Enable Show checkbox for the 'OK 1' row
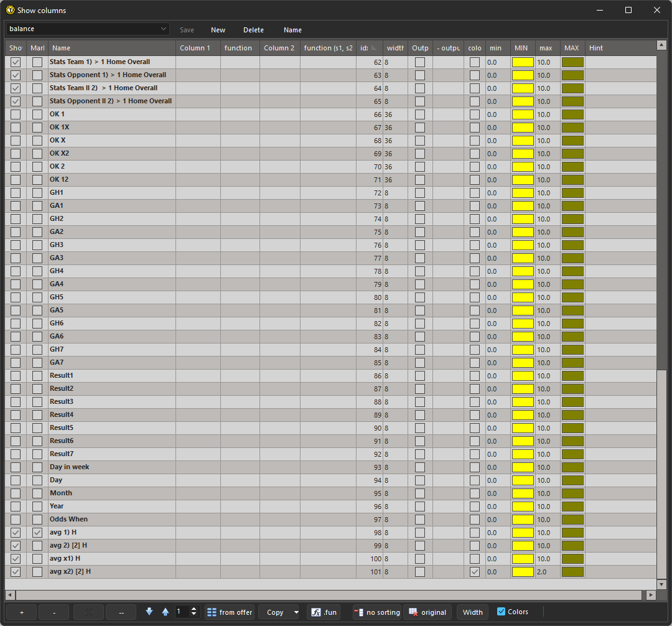 click(16, 114)
